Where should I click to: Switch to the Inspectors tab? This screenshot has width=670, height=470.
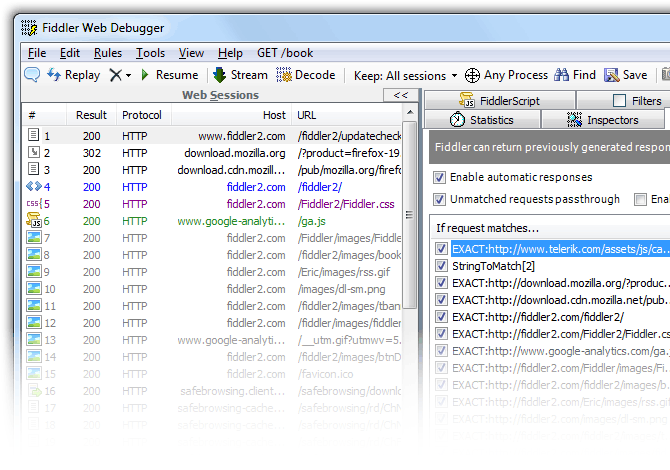tap(602, 120)
